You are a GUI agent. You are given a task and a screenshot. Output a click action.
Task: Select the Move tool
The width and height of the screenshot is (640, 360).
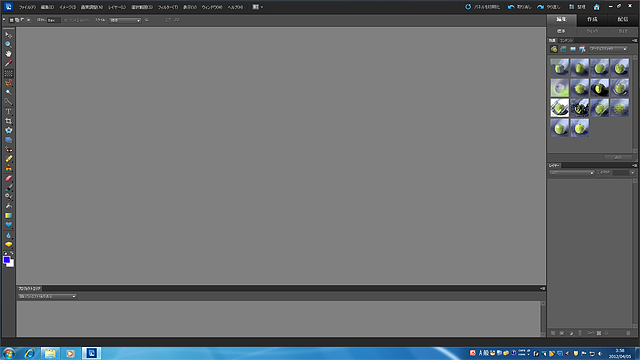click(8, 35)
